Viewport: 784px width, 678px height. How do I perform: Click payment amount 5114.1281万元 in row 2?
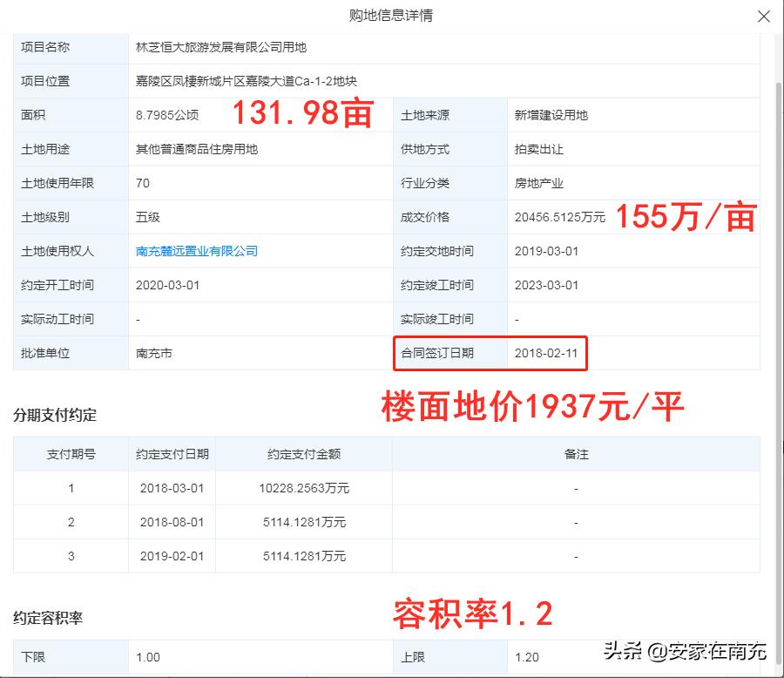(x=304, y=522)
